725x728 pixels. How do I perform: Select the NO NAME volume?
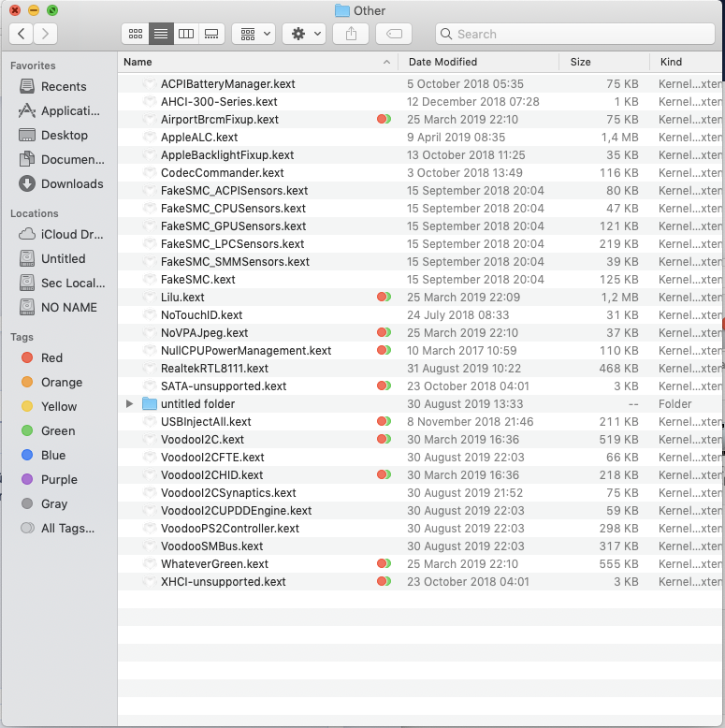68,307
